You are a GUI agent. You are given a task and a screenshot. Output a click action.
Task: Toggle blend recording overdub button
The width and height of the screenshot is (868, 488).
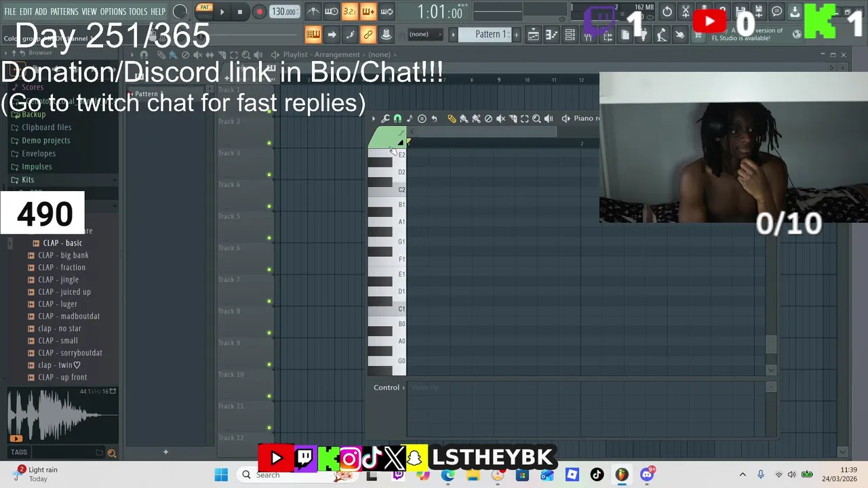click(x=368, y=12)
